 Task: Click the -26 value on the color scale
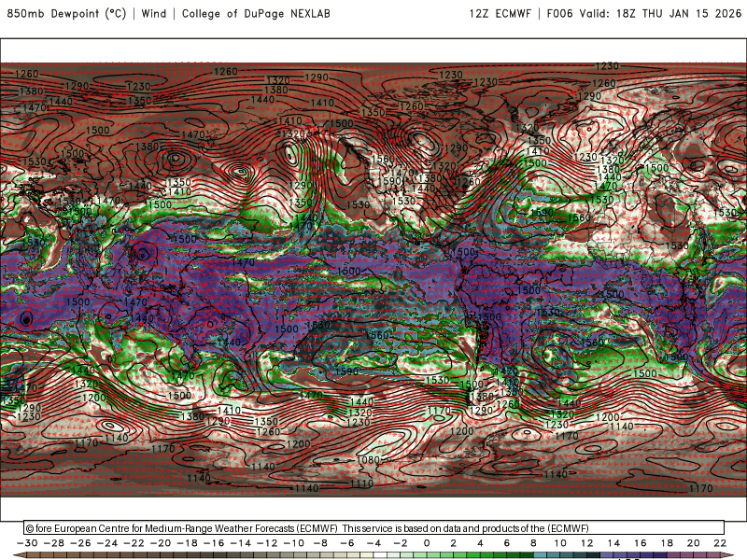[x=80, y=543]
